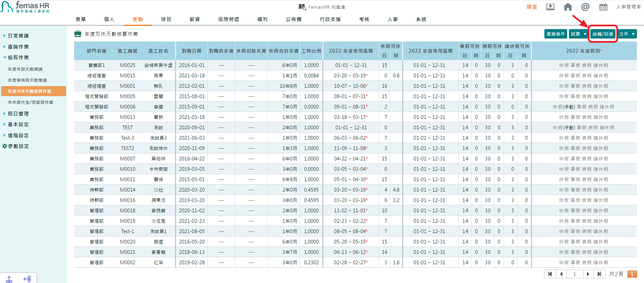Click the 2022 年度假別 column header
Screen dimensions: 644x283
pos(584,51)
